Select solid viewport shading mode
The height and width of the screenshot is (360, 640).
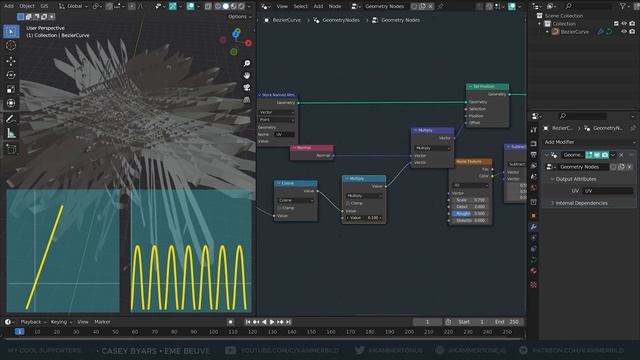click(226, 6)
